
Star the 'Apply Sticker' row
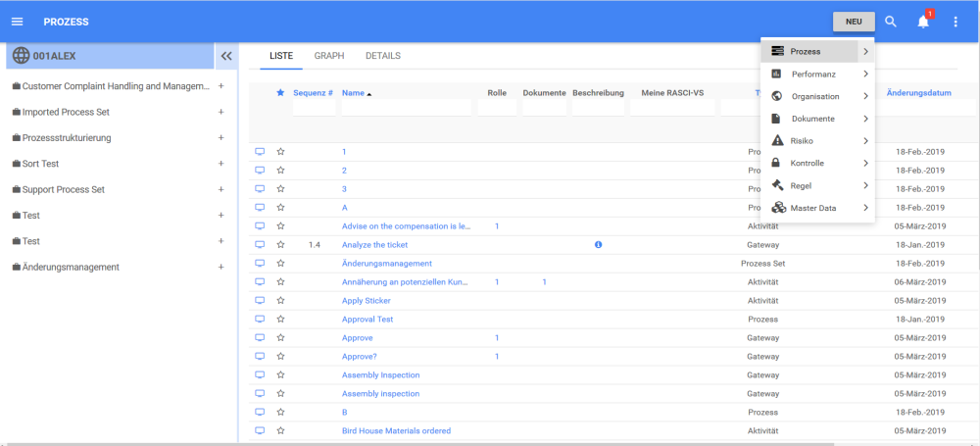(x=280, y=300)
